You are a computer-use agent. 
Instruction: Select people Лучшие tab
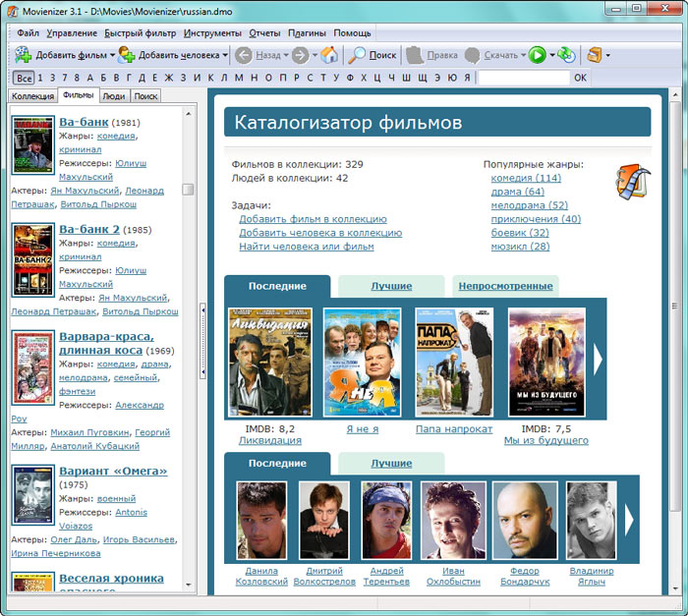(391, 464)
